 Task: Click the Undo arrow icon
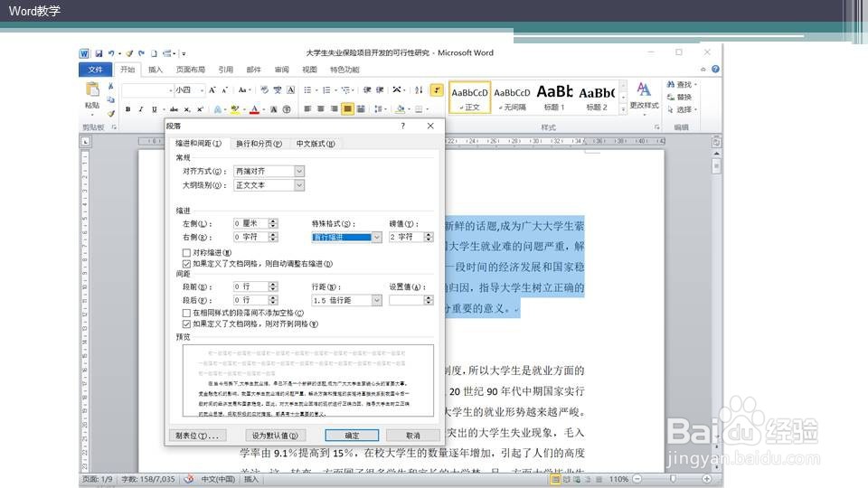(x=111, y=53)
